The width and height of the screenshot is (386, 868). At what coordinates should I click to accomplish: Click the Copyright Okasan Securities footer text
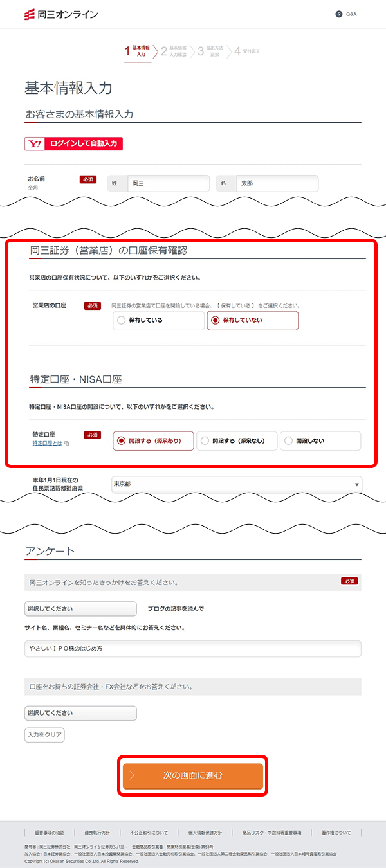(x=81, y=861)
